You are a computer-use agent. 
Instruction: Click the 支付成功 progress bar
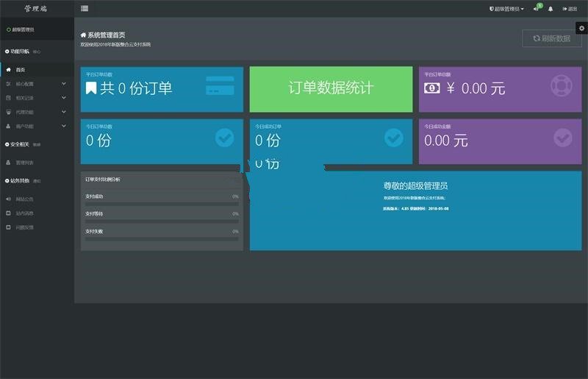coord(162,204)
